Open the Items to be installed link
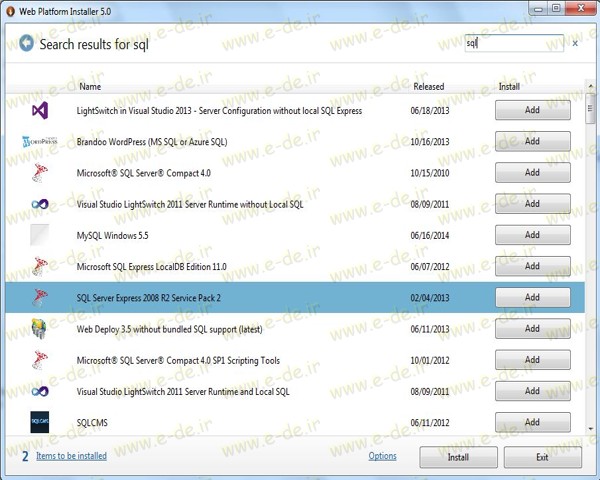The width and height of the screenshot is (600, 480). (72, 456)
